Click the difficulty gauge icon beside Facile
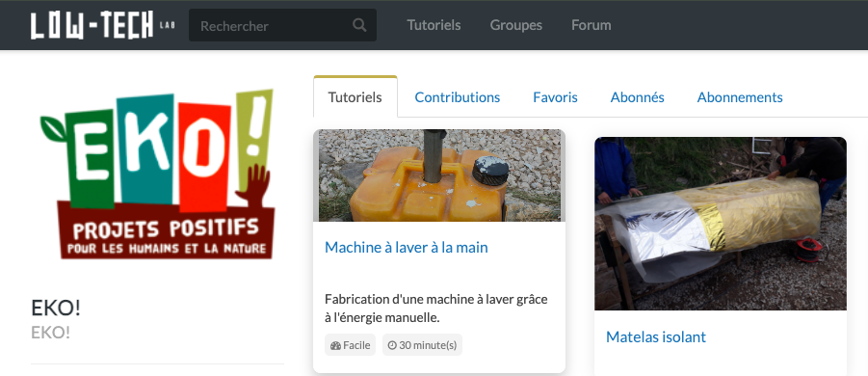868x376 pixels. tap(335, 345)
